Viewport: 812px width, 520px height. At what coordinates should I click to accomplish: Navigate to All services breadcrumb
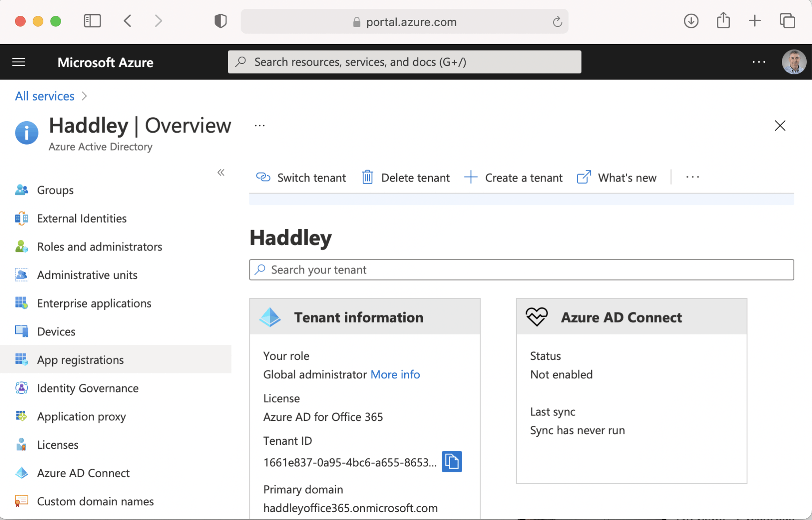(x=45, y=96)
